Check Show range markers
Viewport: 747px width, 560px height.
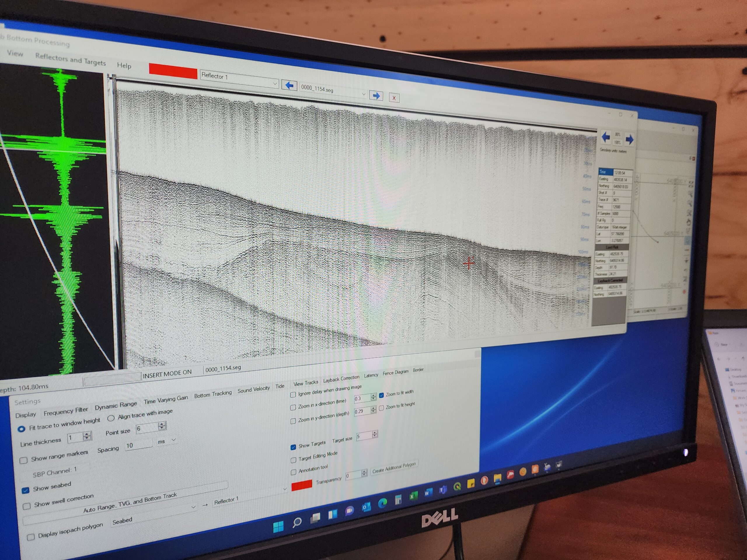point(24,461)
